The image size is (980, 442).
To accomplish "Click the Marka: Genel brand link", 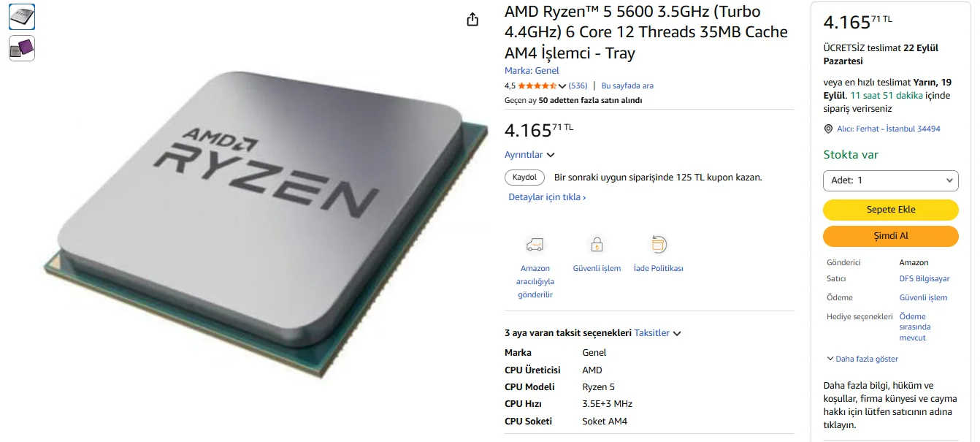I will coord(532,71).
